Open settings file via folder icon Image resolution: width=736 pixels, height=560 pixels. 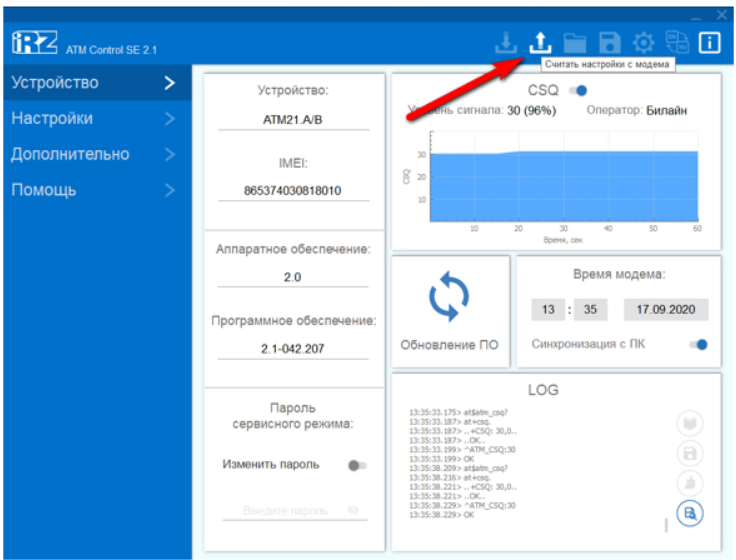pos(574,43)
